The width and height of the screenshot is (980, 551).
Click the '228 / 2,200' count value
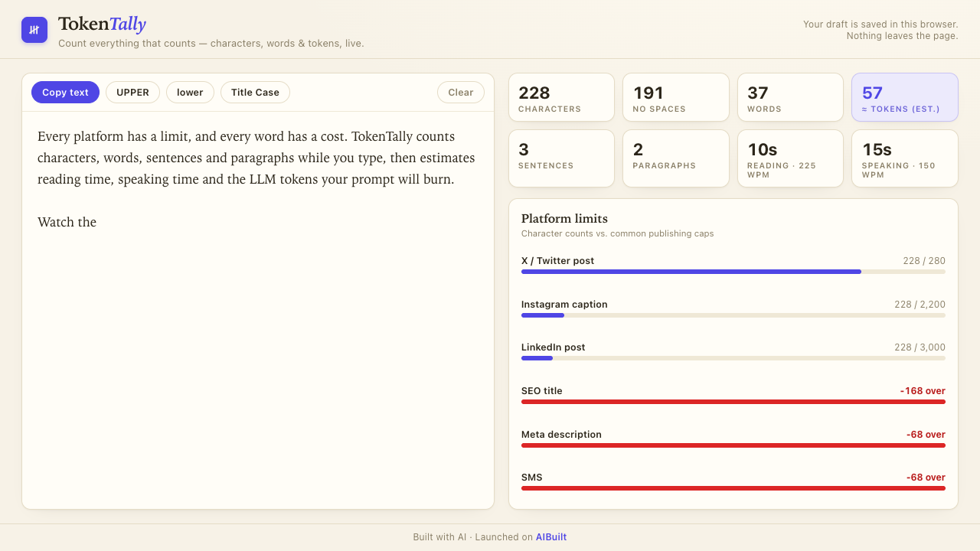pyautogui.click(x=920, y=305)
